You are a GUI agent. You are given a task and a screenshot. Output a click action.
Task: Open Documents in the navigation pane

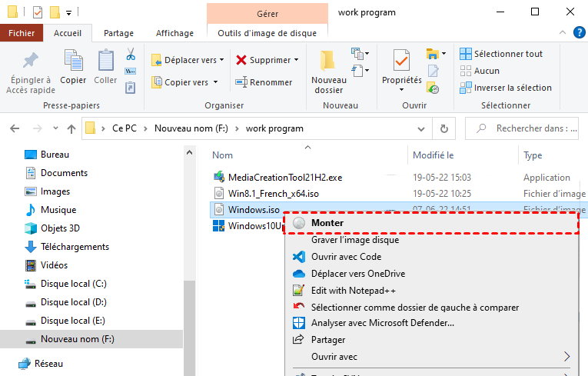point(64,173)
